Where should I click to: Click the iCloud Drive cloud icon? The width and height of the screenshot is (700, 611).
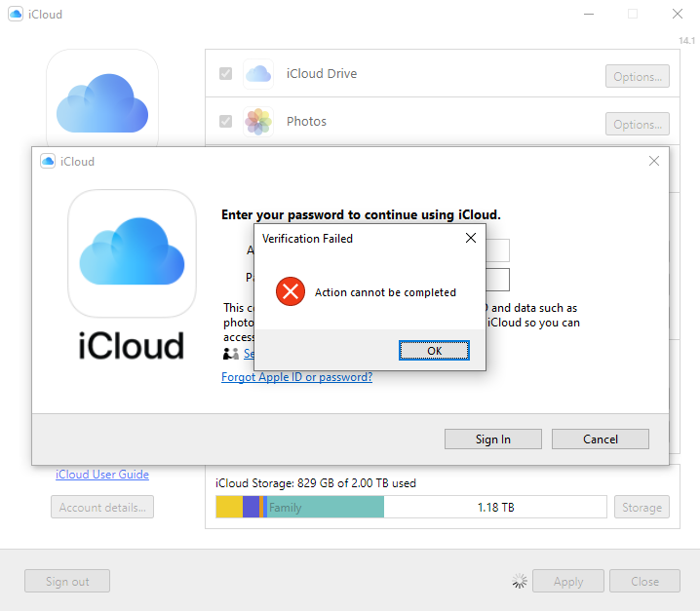[x=258, y=74]
